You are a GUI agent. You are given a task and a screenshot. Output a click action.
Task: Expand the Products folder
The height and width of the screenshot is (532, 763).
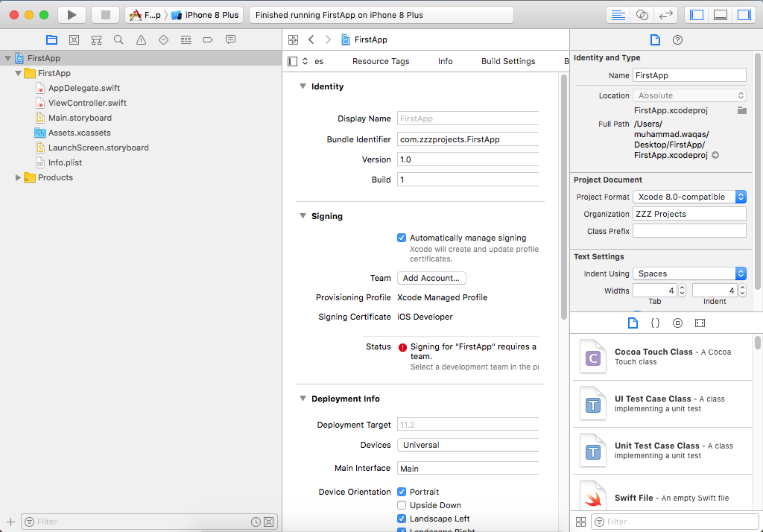[x=18, y=177]
